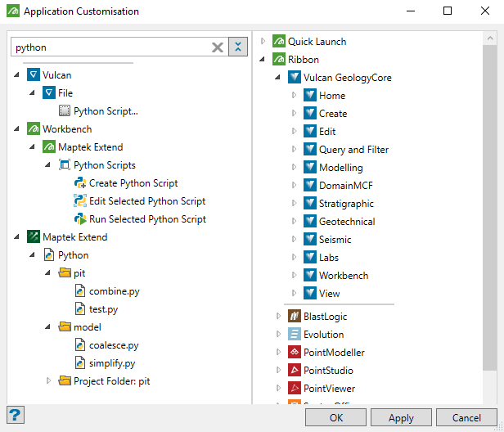This screenshot has width=504, height=432.
Task: Click the Evolution application icon
Action: click(294, 335)
